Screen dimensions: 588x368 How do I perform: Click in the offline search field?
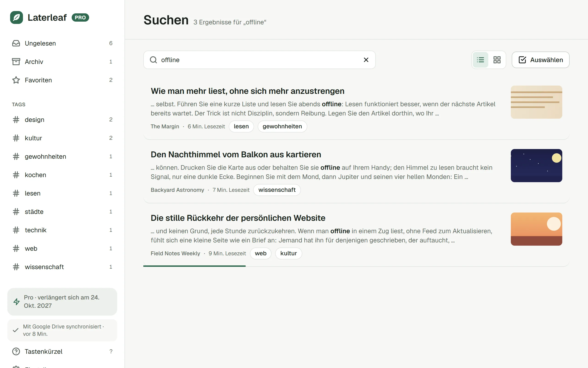(260, 60)
